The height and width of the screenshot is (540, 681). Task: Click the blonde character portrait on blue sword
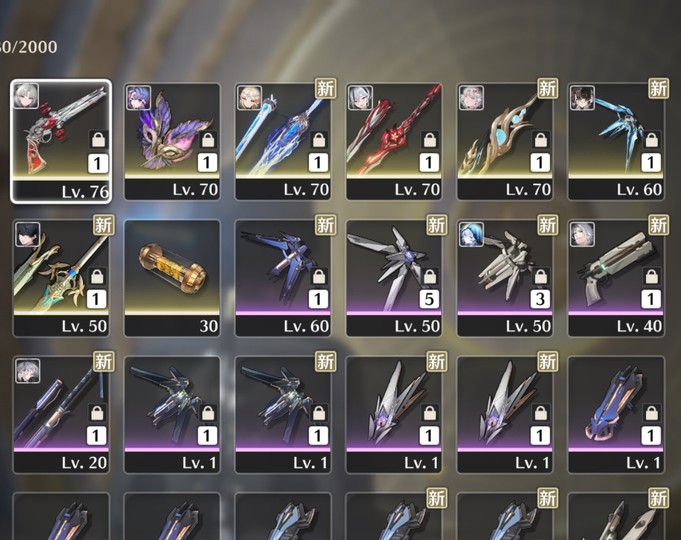250,97
